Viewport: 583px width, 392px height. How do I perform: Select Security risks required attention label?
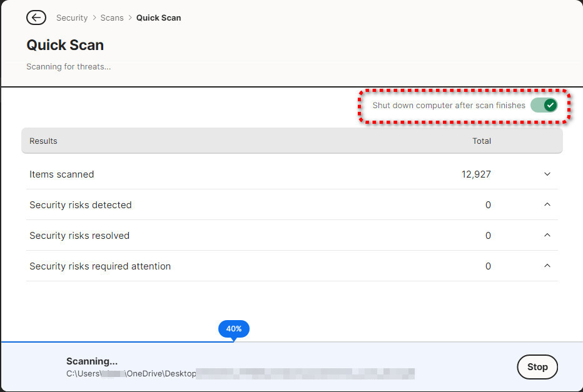pyautogui.click(x=100, y=266)
